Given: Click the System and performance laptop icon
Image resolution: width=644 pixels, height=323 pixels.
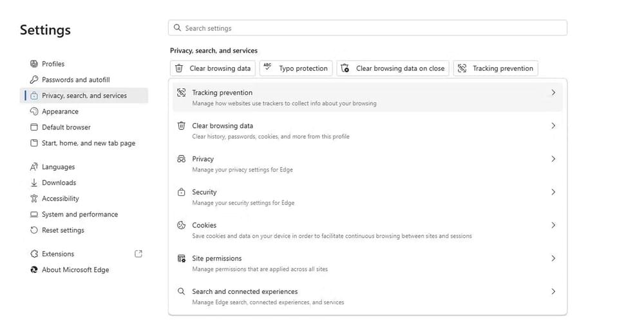Looking at the screenshot, I should coord(34,214).
